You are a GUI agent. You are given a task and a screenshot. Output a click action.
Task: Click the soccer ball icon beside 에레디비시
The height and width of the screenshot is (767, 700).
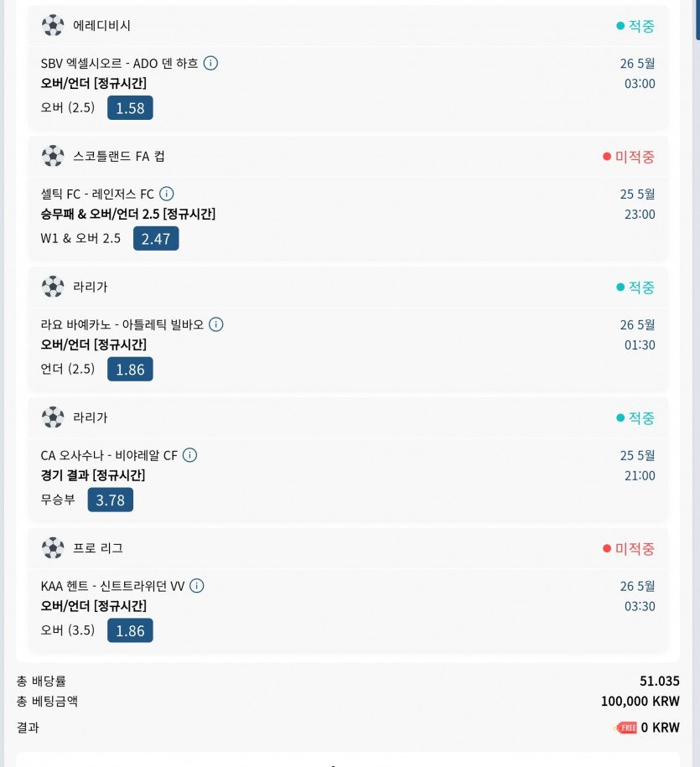tap(53, 25)
